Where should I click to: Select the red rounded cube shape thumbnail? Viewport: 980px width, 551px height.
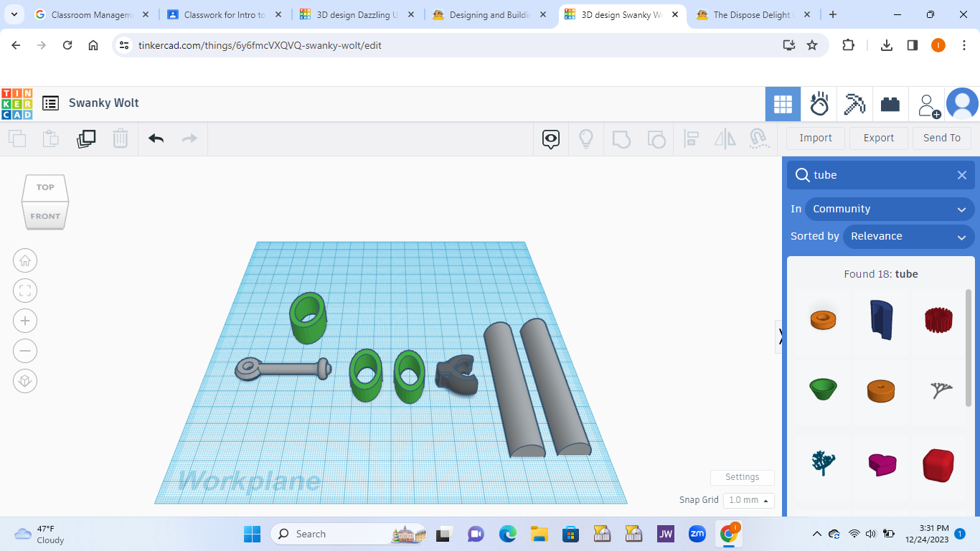pos(938,465)
